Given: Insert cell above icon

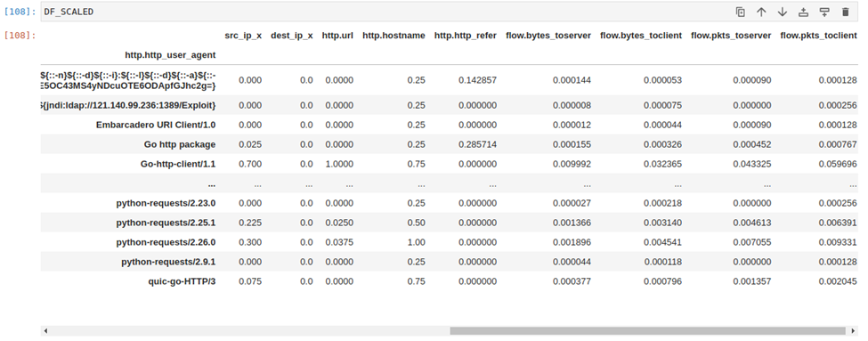Looking at the screenshot, I should 803,12.
